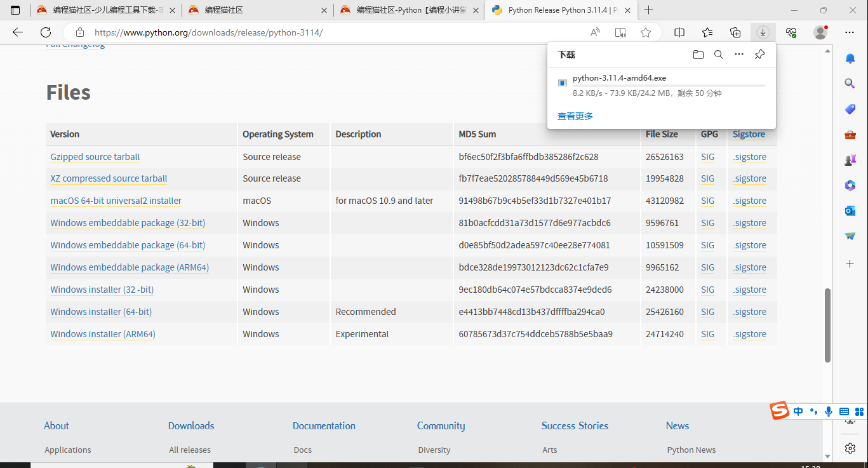The image size is (868, 468).
Task: Open the sidebar notifications bell
Action: (x=850, y=59)
